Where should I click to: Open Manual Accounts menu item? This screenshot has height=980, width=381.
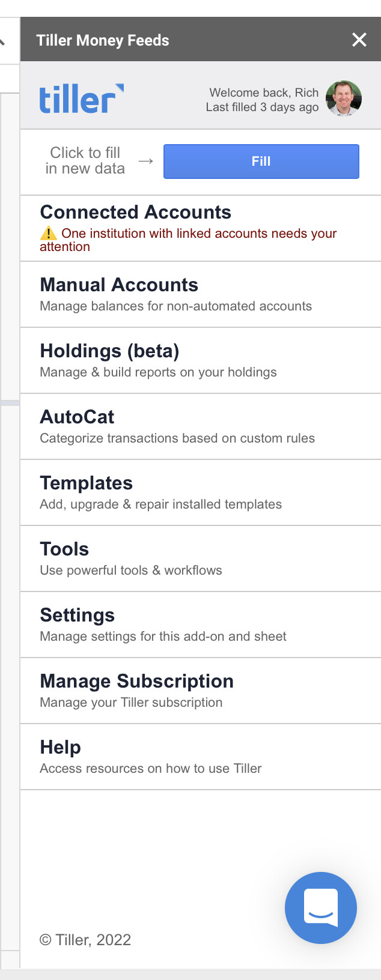point(119,285)
